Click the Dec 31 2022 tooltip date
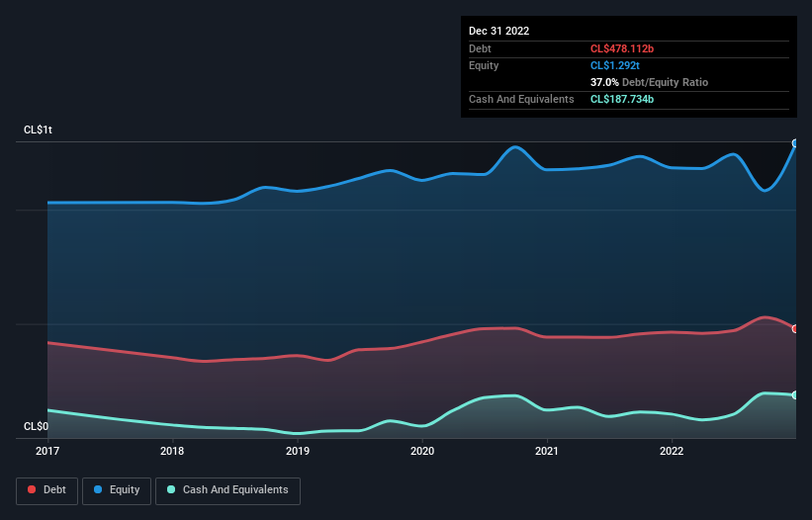Viewport: 812px width, 520px height. [x=498, y=31]
